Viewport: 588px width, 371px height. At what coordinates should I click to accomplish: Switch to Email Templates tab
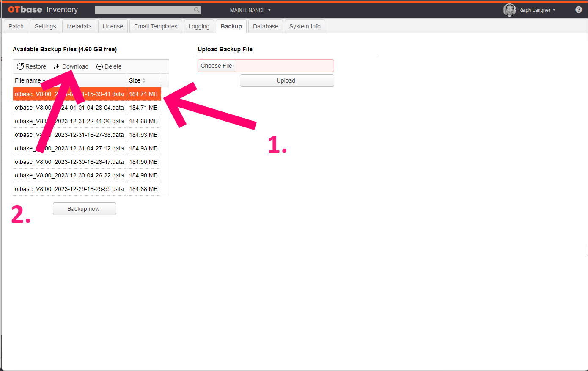click(x=156, y=26)
